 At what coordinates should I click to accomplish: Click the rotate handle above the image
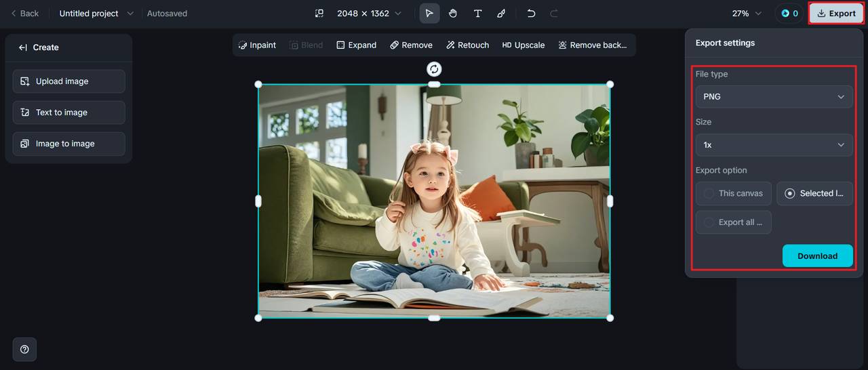434,68
